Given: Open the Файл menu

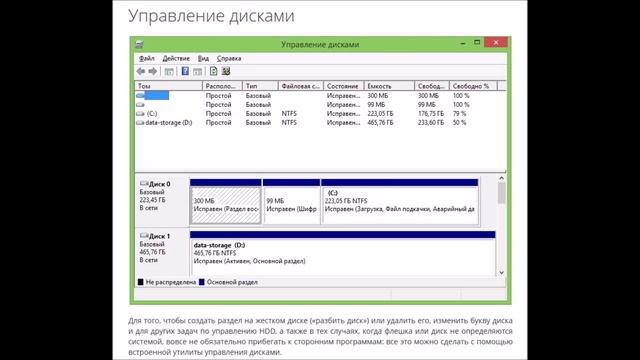Looking at the screenshot, I should (x=147, y=58).
